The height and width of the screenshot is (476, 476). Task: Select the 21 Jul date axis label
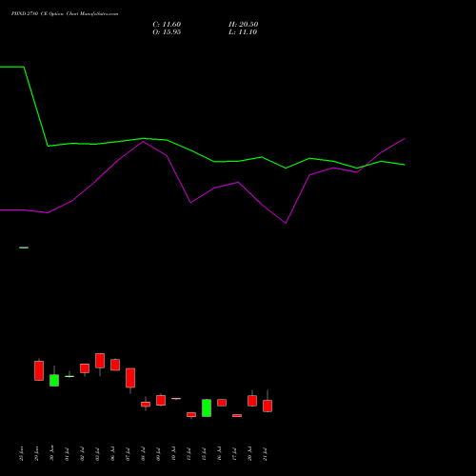point(265,453)
